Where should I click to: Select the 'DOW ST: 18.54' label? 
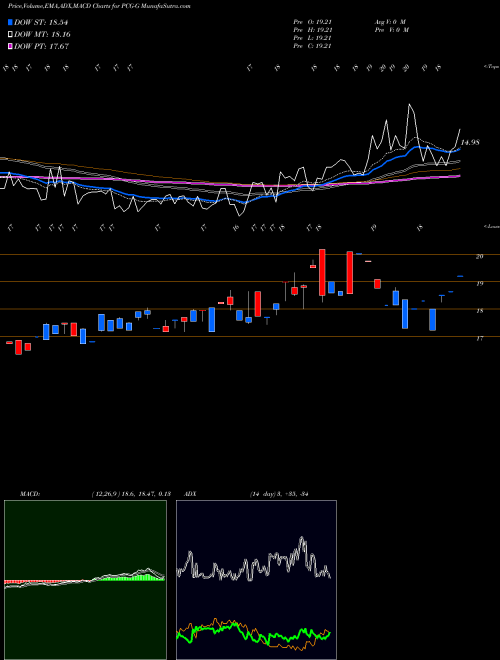[41, 22]
